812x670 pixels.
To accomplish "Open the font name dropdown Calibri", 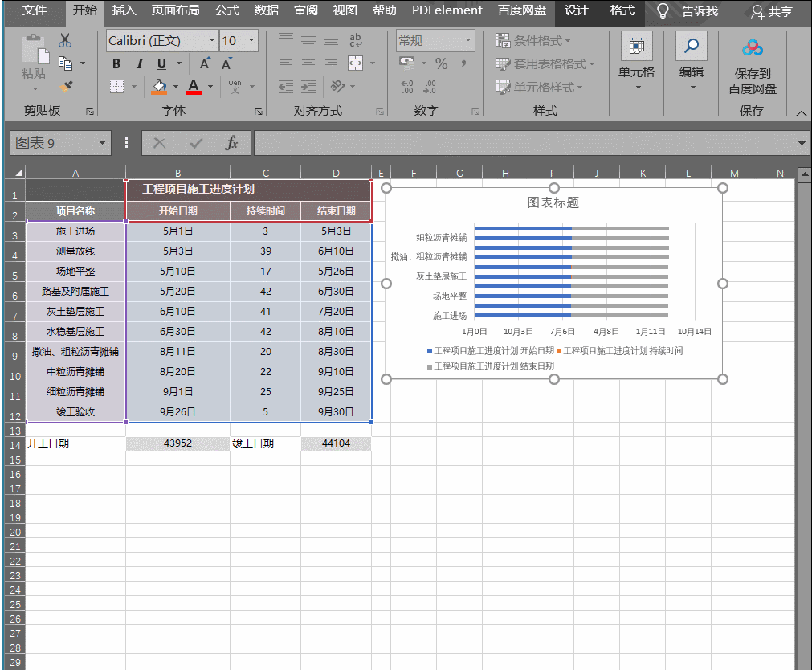I will click(x=212, y=40).
